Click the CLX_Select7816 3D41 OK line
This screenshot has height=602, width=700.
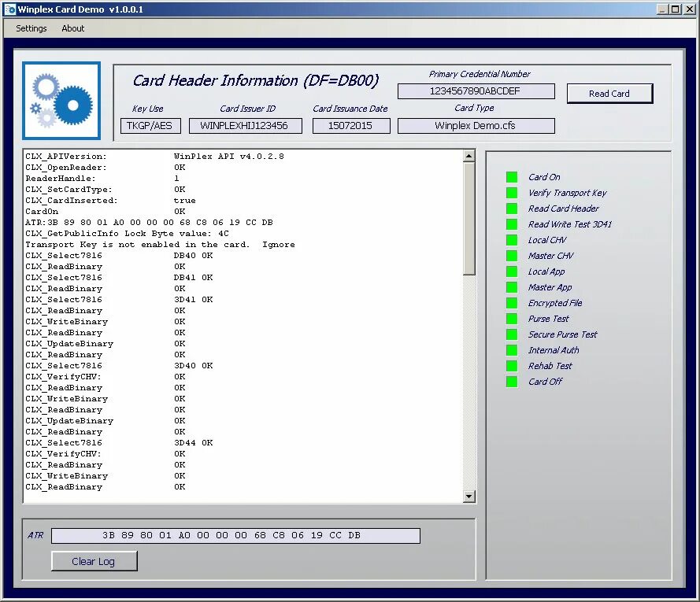point(119,300)
